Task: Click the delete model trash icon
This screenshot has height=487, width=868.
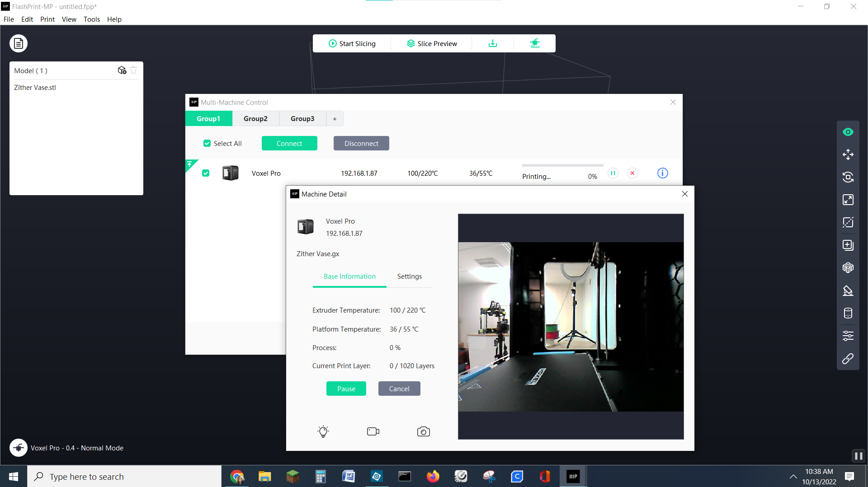Action: pyautogui.click(x=133, y=70)
